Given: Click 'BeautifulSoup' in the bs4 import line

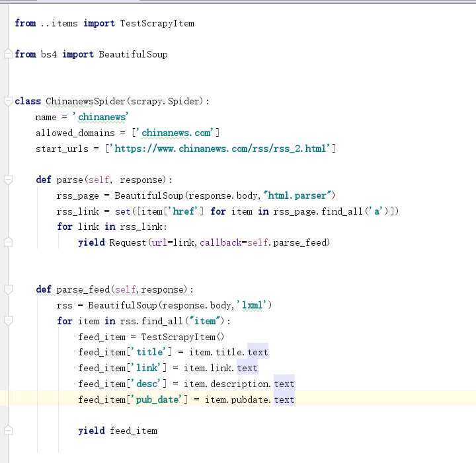Looking at the screenshot, I should tap(133, 54).
